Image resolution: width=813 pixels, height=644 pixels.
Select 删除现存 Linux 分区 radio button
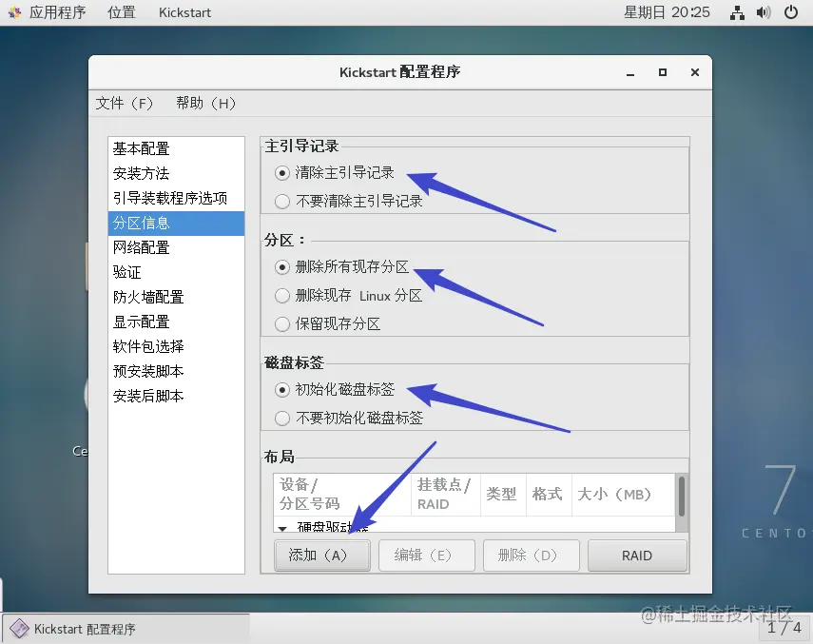pos(282,296)
